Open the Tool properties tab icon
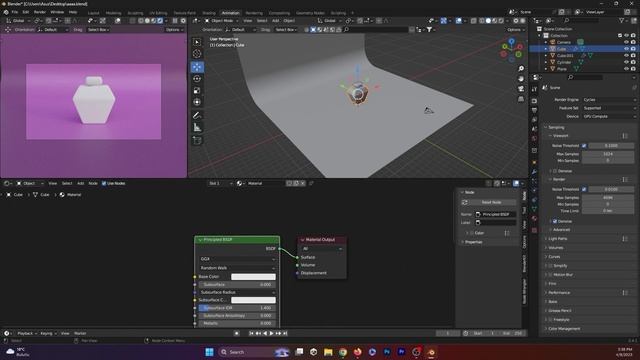The image size is (640, 360). (534, 89)
